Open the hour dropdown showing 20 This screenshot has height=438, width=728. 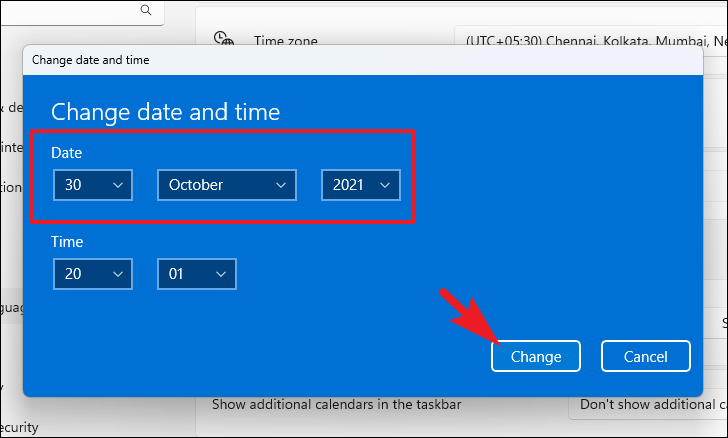(x=93, y=274)
